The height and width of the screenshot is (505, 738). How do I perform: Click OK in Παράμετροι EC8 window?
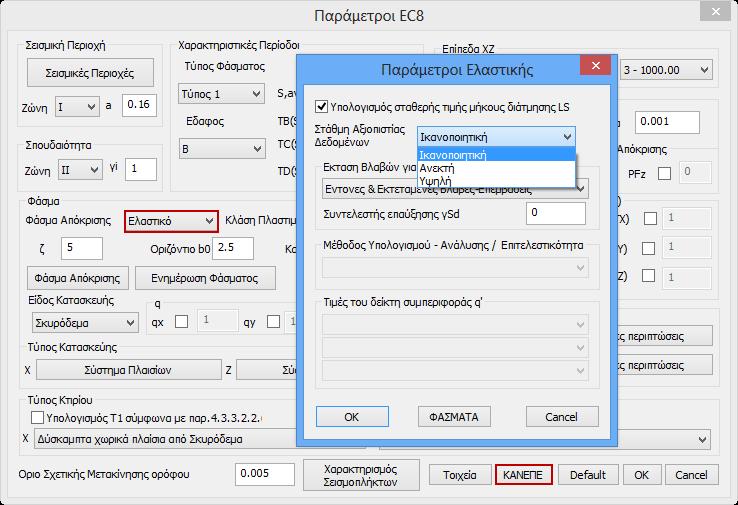point(642,475)
